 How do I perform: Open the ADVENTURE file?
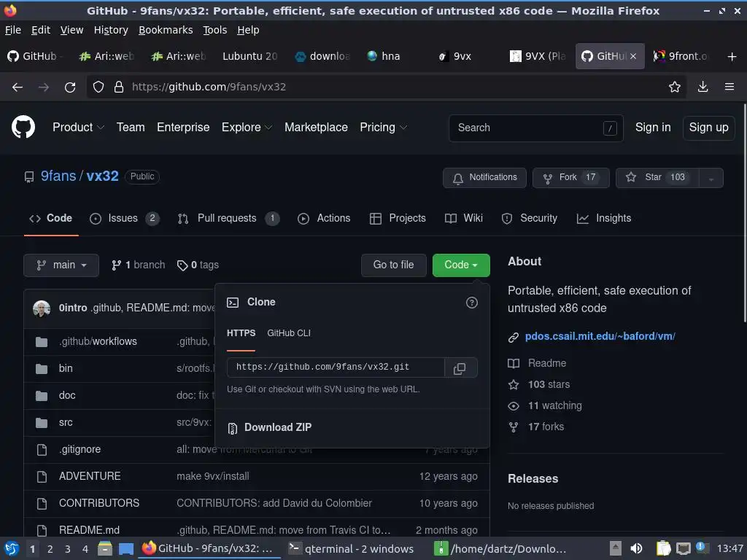90,476
